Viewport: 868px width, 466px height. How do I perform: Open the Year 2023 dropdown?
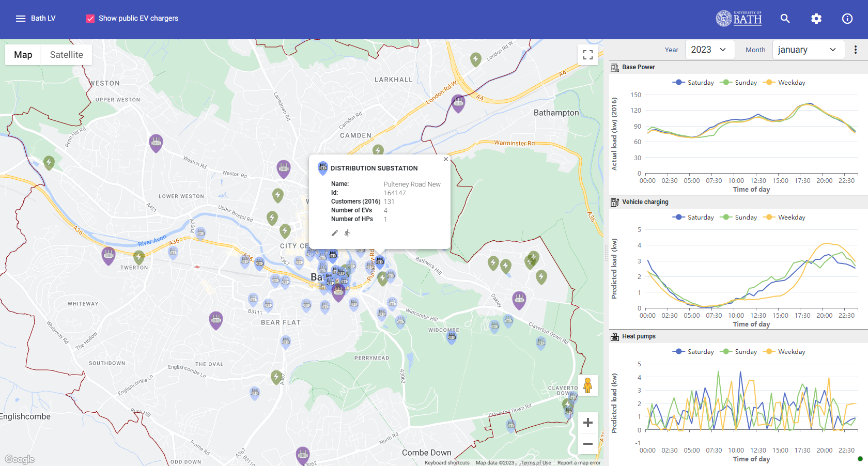pyautogui.click(x=708, y=50)
